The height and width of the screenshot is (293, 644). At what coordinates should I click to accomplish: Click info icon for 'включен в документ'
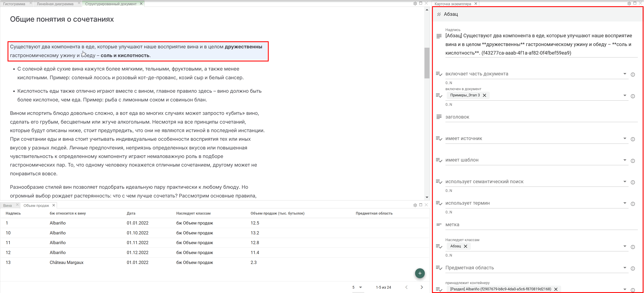point(633,96)
